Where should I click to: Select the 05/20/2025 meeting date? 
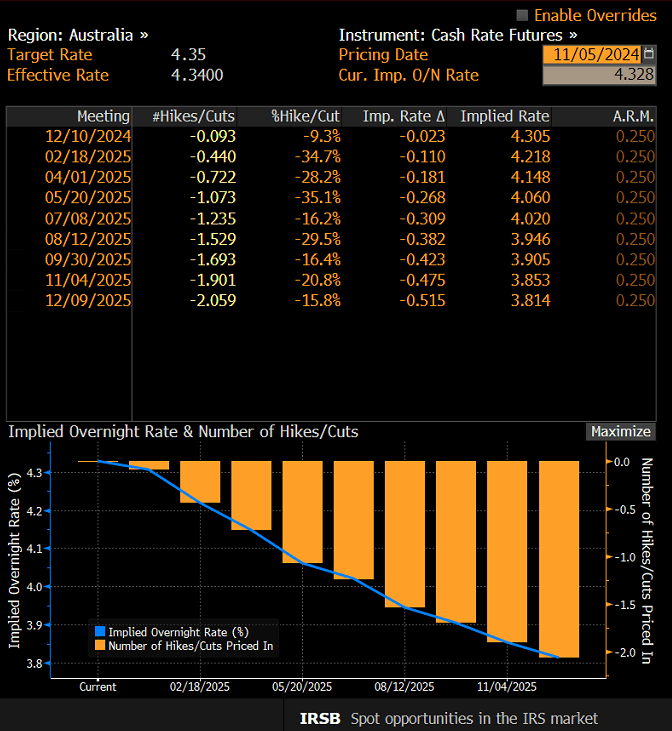[88, 196]
